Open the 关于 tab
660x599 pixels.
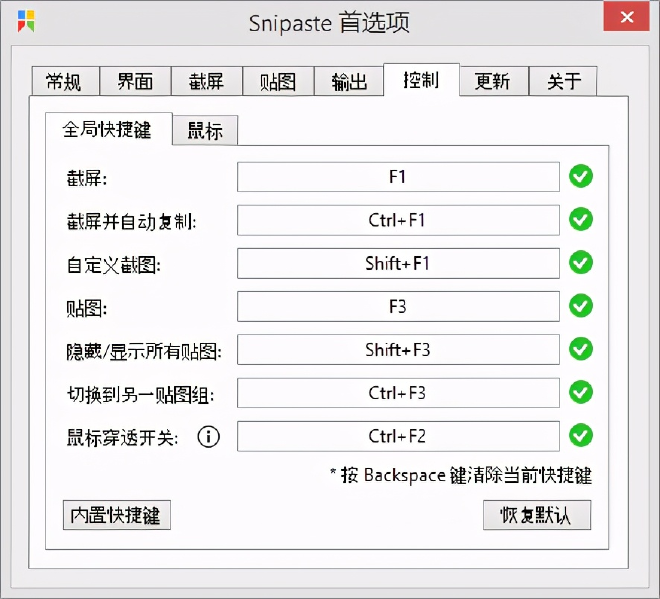pyautogui.click(x=563, y=81)
